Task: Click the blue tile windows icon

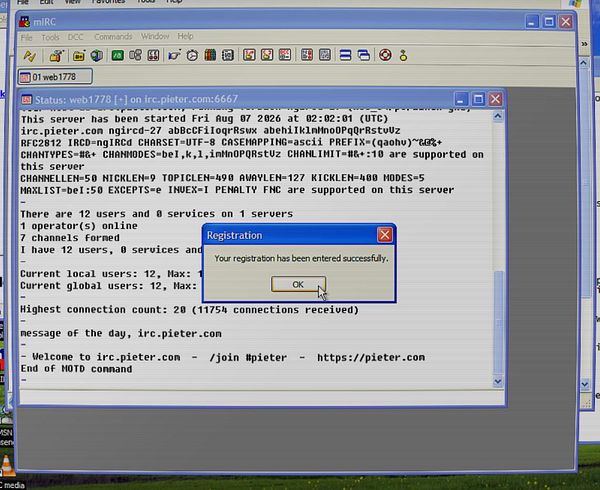Action: [x=346, y=55]
